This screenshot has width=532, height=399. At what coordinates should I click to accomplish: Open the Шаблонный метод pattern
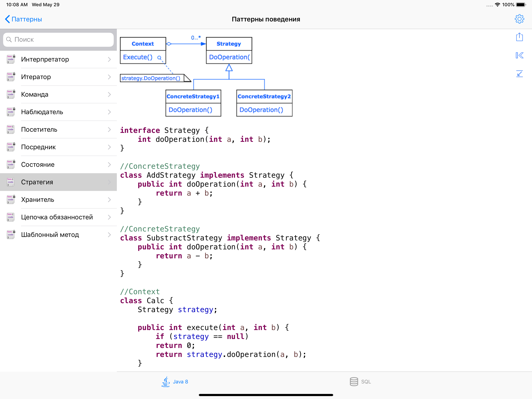click(50, 235)
